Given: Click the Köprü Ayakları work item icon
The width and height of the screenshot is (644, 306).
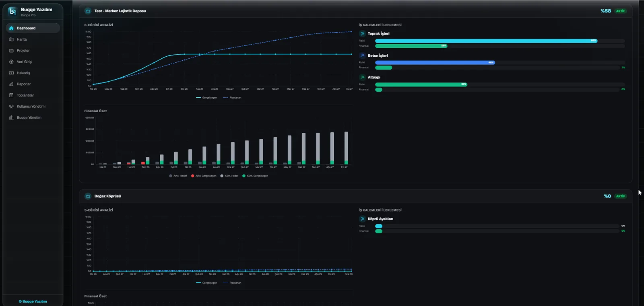Looking at the screenshot, I should click(x=362, y=219).
